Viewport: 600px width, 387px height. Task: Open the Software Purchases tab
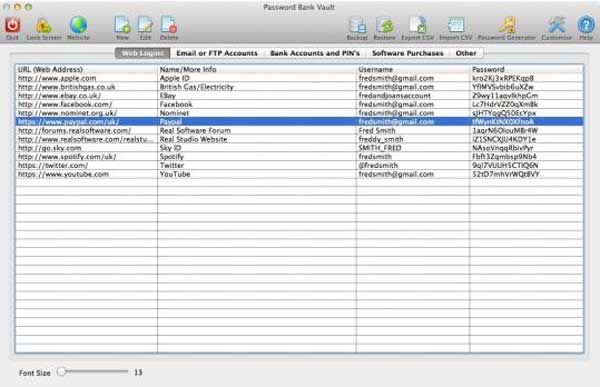click(x=408, y=53)
